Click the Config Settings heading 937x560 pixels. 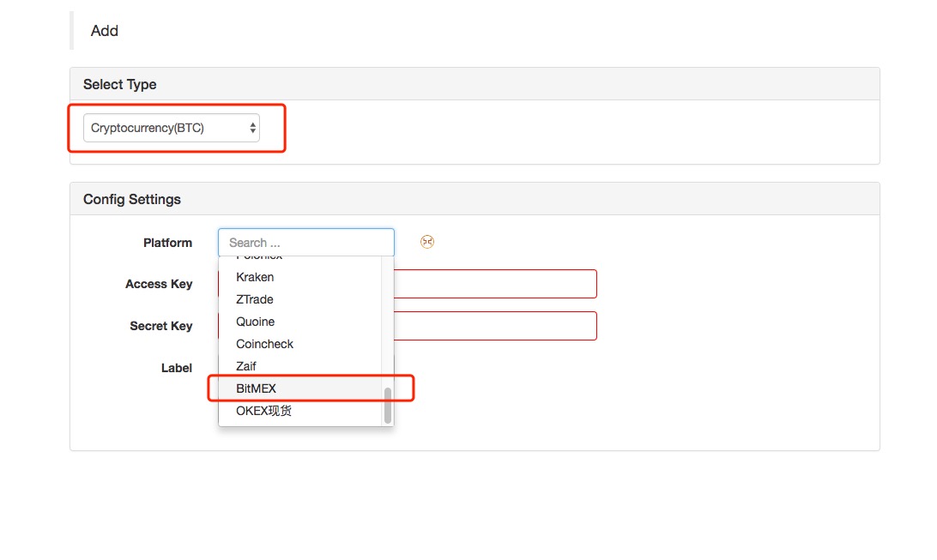(131, 200)
